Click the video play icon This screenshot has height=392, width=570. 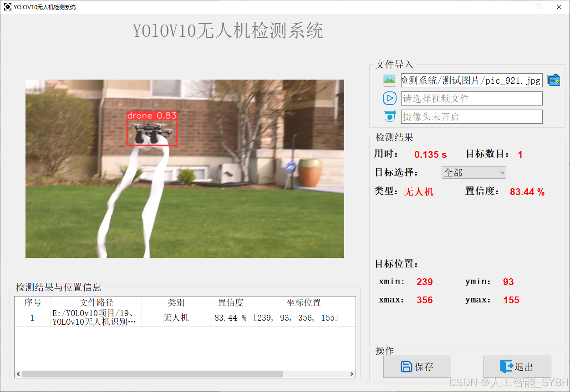390,98
